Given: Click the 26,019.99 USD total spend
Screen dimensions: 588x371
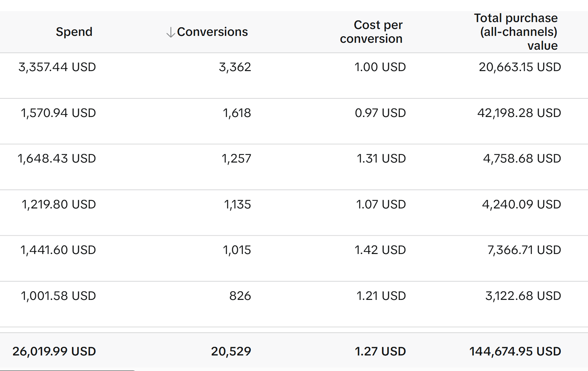Looking at the screenshot, I should coord(54,351).
